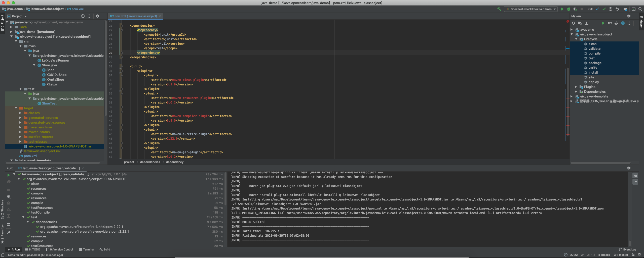
Task: Click the Maven panel horizontal scrollbar
Action: (x=600, y=163)
